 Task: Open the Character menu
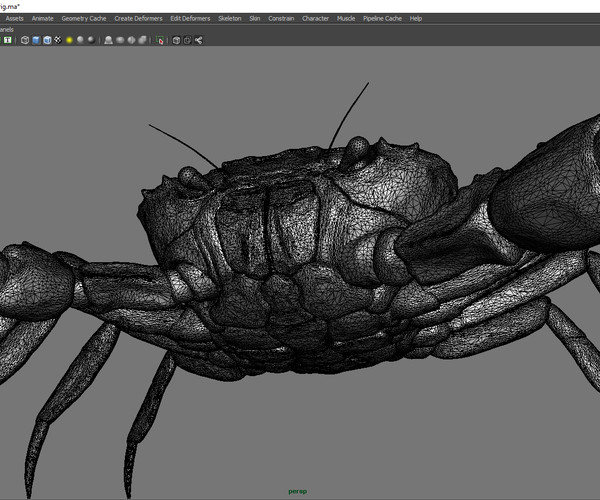[315, 18]
